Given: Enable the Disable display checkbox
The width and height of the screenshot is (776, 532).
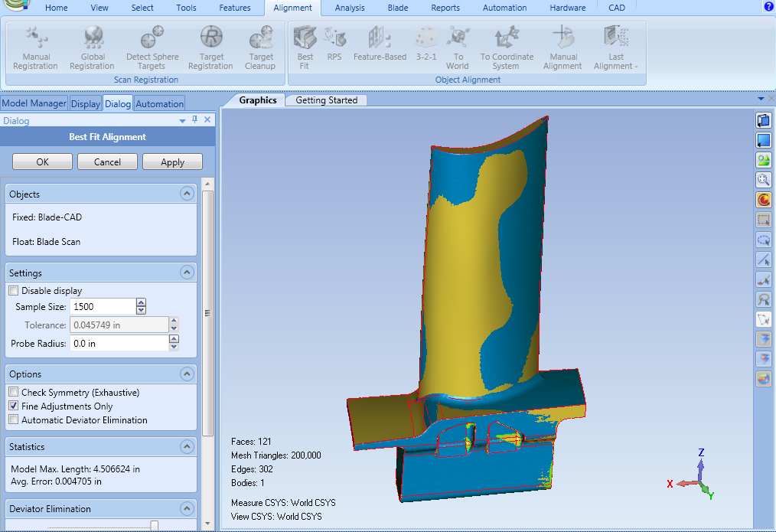Looking at the screenshot, I should 13,290.
